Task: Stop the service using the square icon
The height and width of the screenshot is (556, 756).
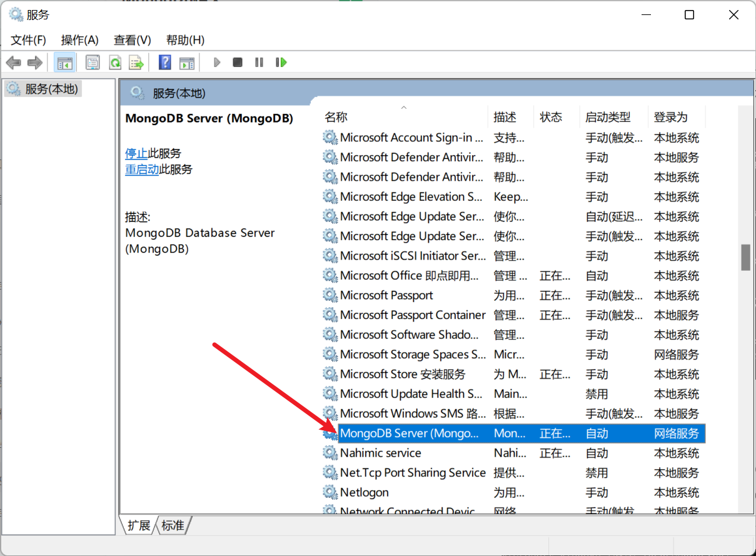Action: 238,63
